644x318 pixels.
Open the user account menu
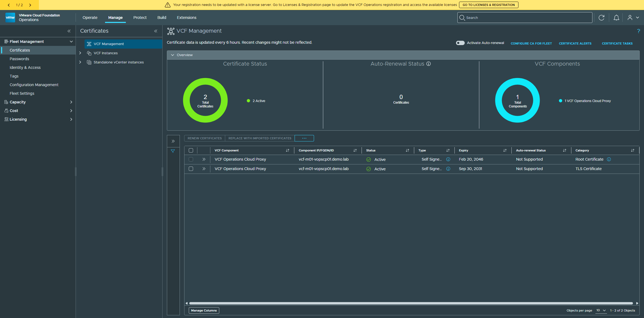(x=633, y=18)
